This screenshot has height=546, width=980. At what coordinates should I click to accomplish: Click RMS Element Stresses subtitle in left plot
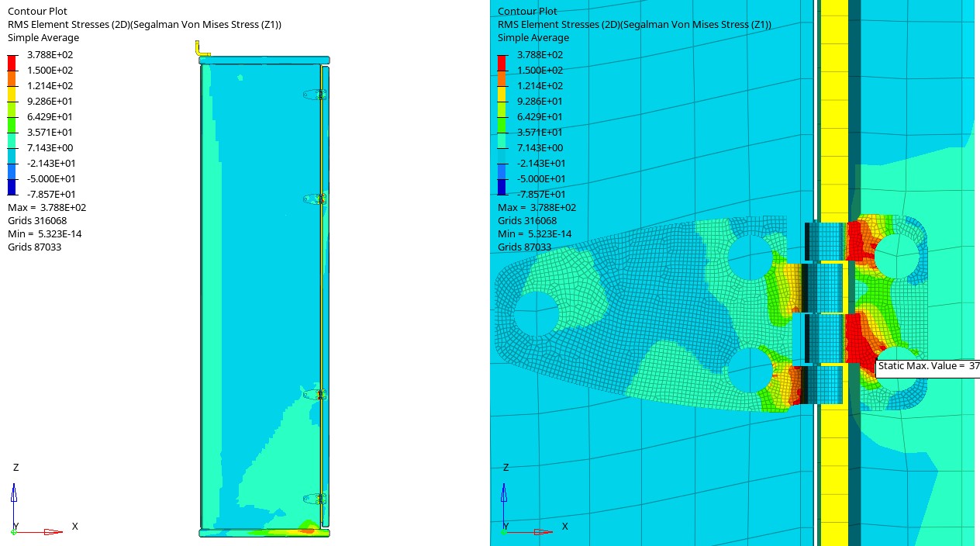point(144,25)
